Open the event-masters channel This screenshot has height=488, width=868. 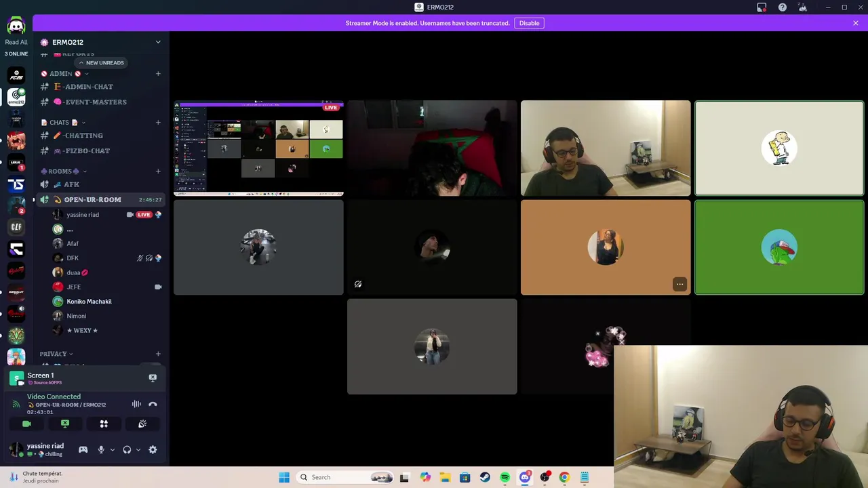coord(100,102)
